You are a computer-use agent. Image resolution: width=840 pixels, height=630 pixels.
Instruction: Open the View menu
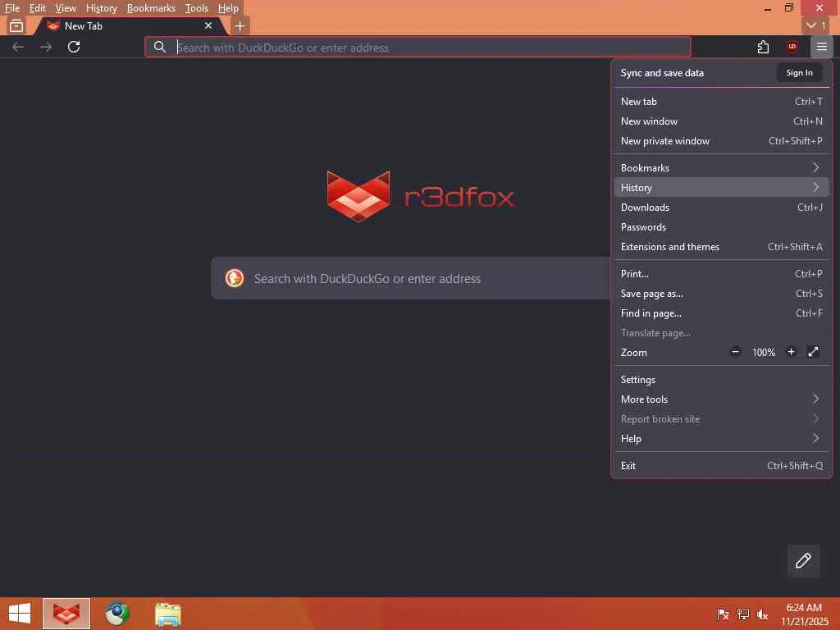pos(66,8)
